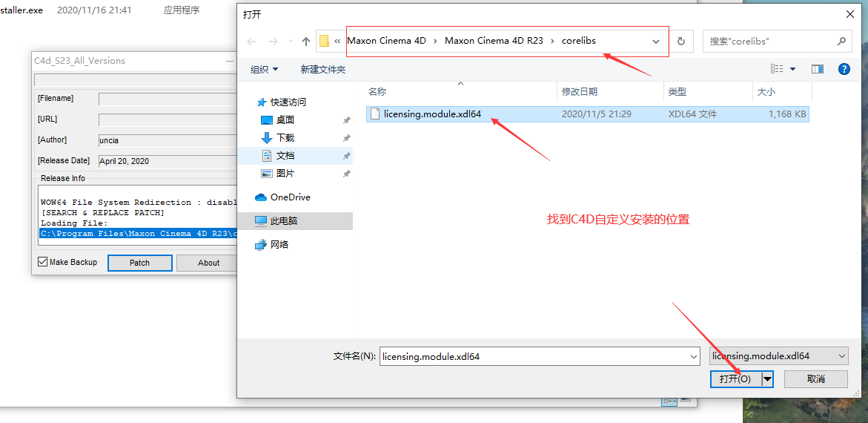Click the 文件名 input field
The width and height of the screenshot is (868, 423).
pyautogui.click(x=540, y=356)
